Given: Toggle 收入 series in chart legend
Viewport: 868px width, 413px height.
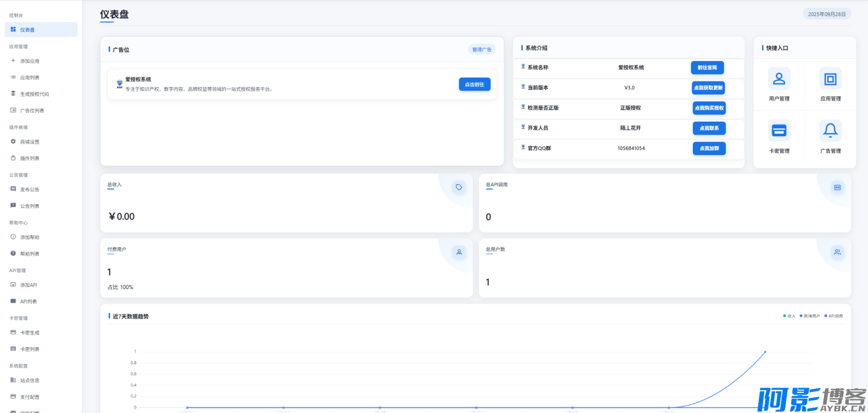Looking at the screenshot, I should click(x=789, y=316).
